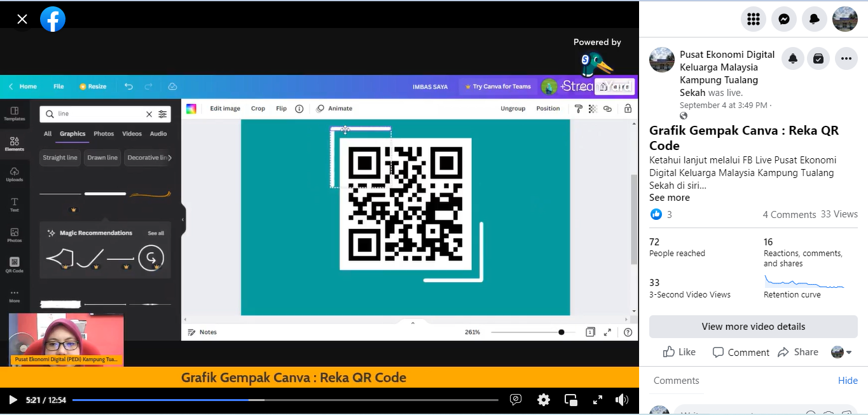Open the Canva File menu
The width and height of the screenshot is (868, 415).
[x=59, y=86]
